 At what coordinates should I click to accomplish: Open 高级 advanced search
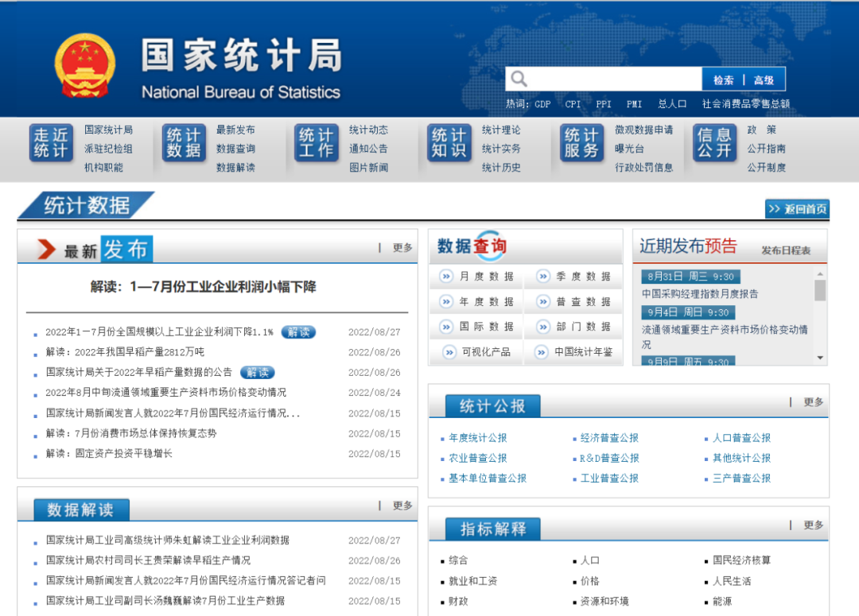[x=764, y=80]
